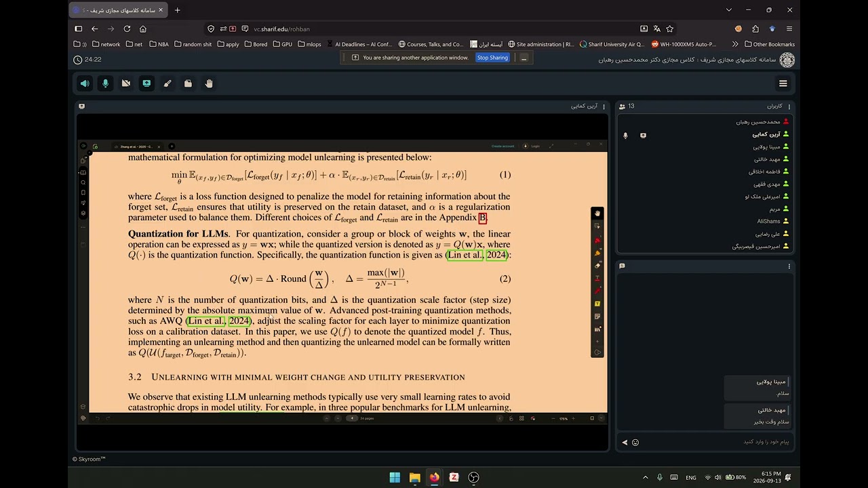Click Stop Sharing button

pos(492,58)
